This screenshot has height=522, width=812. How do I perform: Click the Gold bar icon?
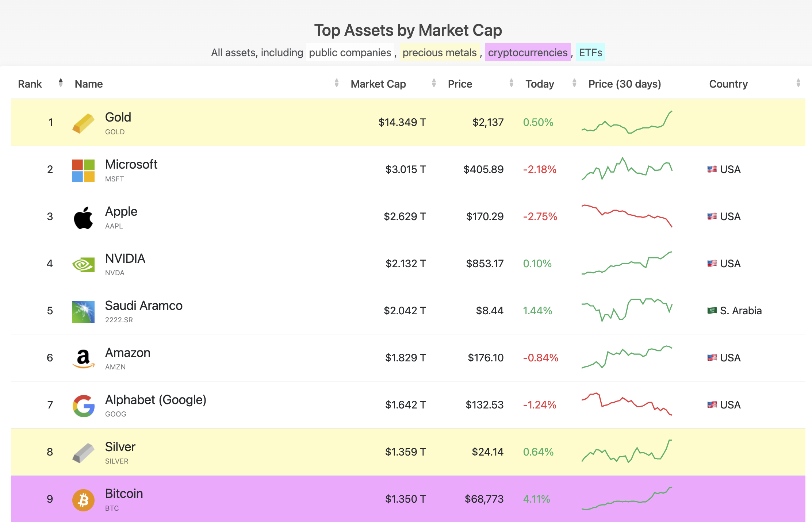[83, 123]
